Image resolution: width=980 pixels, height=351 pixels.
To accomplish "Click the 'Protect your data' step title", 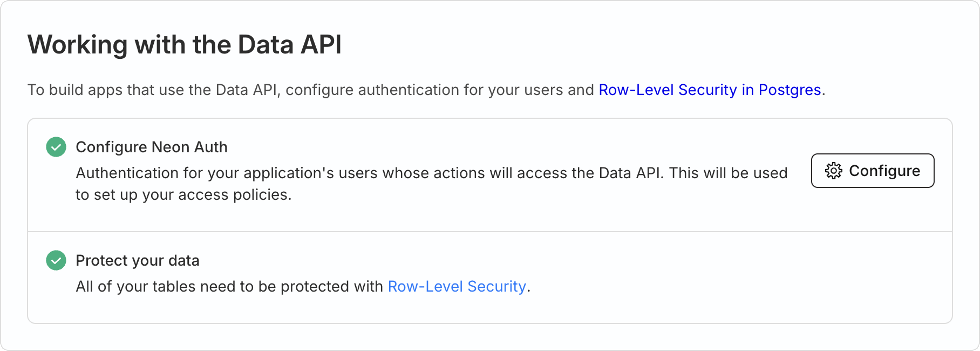I will tap(138, 260).
